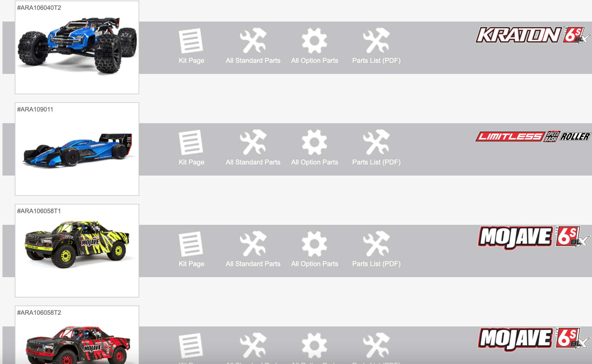This screenshot has width=592, height=364.
Task: Open All Option Parts gear for green Mojave
Action: pos(314,244)
